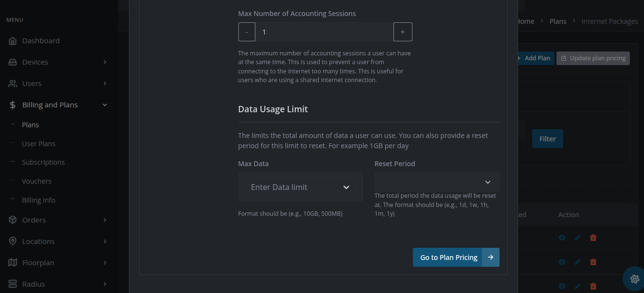The height and width of the screenshot is (293, 644).
Task: Open the Max Data limit dropdown
Action: tap(300, 187)
